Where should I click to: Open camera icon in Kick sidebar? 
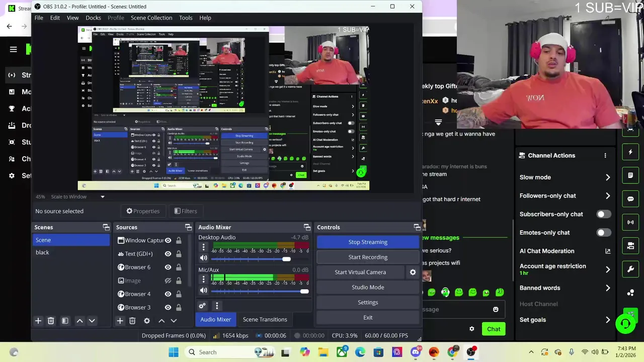(630, 246)
